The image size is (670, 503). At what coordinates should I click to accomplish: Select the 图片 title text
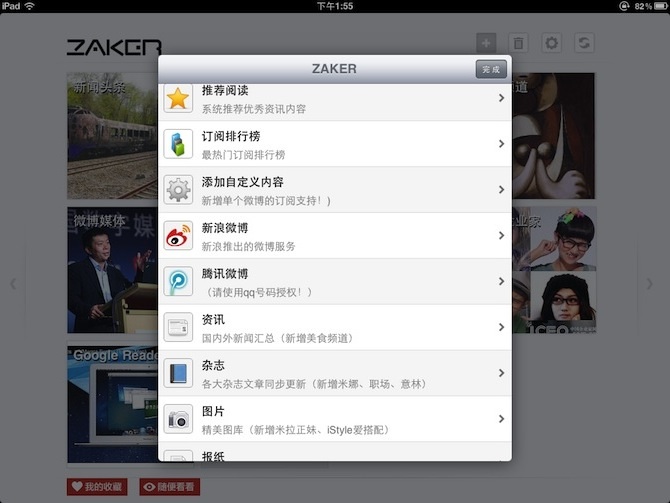[213, 411]
